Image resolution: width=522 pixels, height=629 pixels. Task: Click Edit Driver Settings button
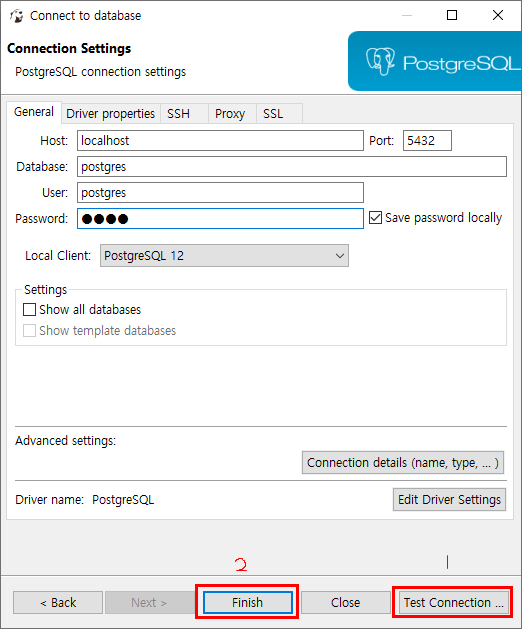[x=449, y=499]
